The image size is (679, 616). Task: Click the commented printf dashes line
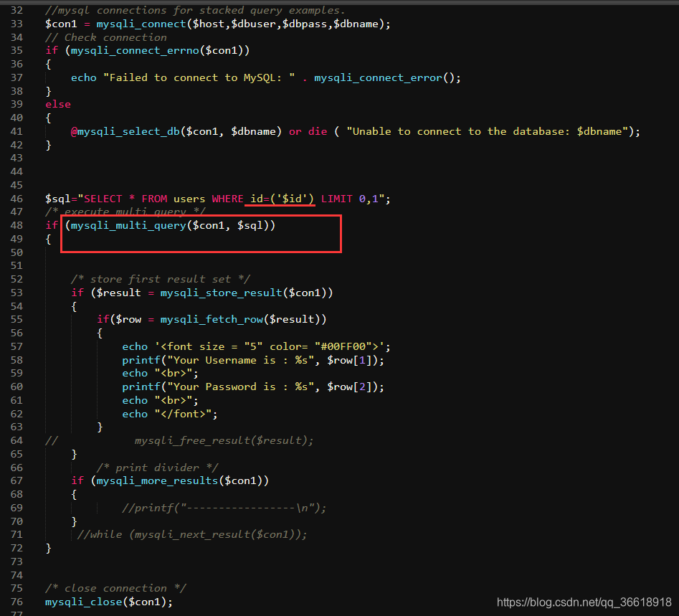(x=224, y=508)
